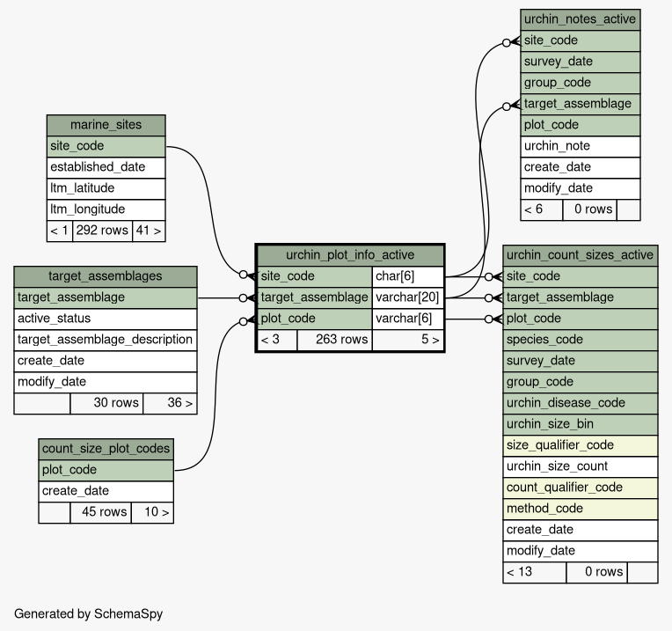Screen dimensions: 672x631
Task: Click the 36 > children count
Action: (170, 403)
